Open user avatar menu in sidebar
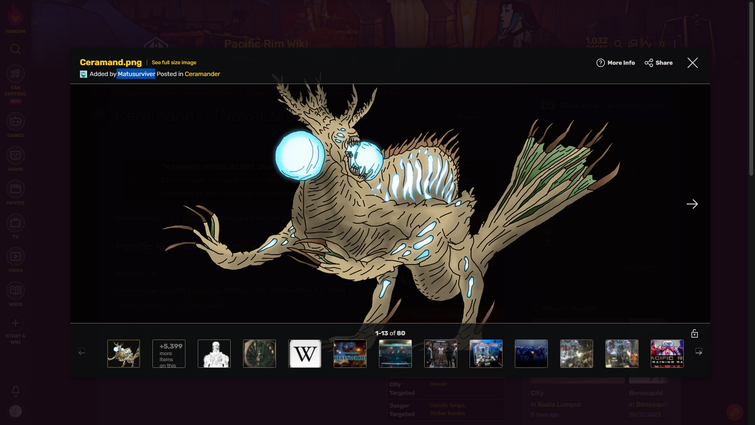 [x=15, y=412]
